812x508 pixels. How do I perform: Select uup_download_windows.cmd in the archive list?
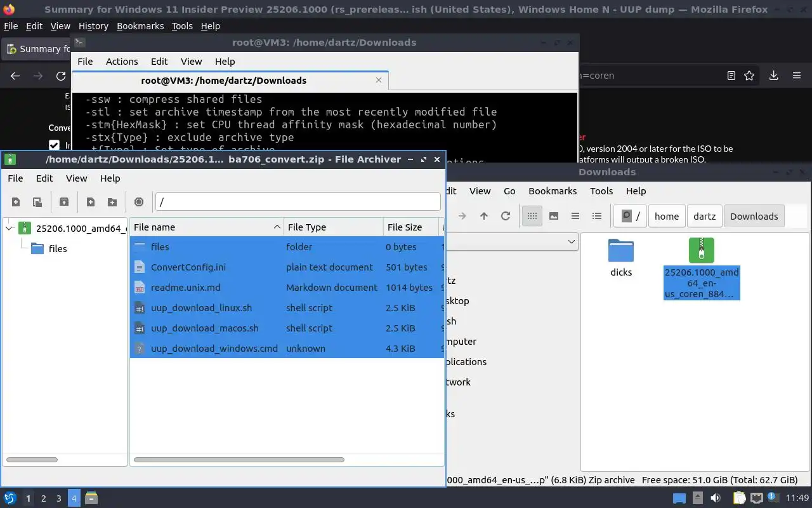[x=287, y=349]
